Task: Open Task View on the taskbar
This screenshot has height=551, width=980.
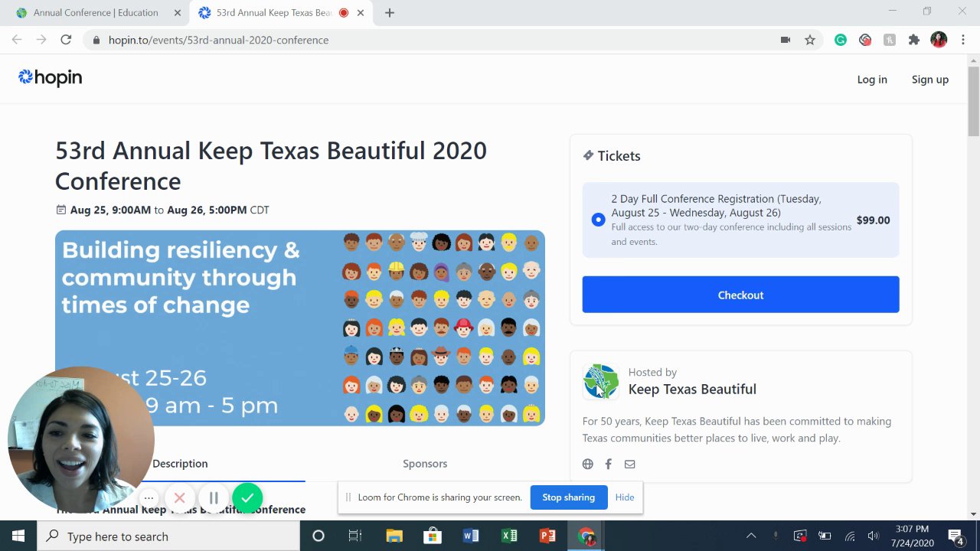Action: coord(355,536)
